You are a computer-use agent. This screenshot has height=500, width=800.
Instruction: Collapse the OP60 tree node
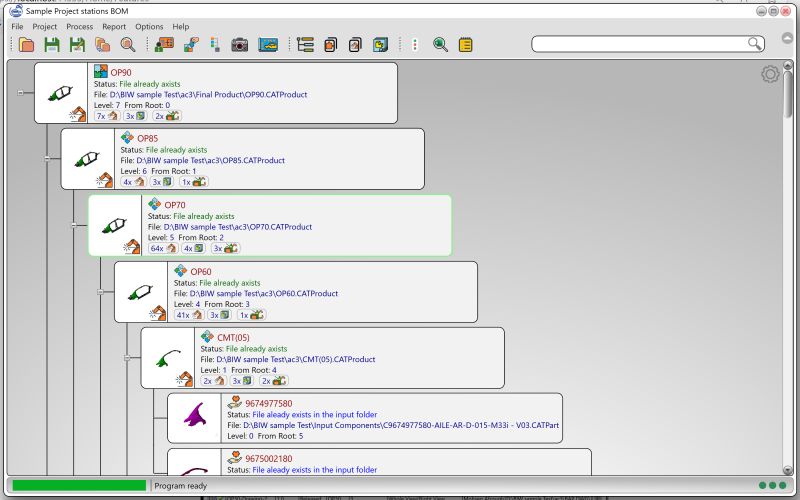(101, 292)
